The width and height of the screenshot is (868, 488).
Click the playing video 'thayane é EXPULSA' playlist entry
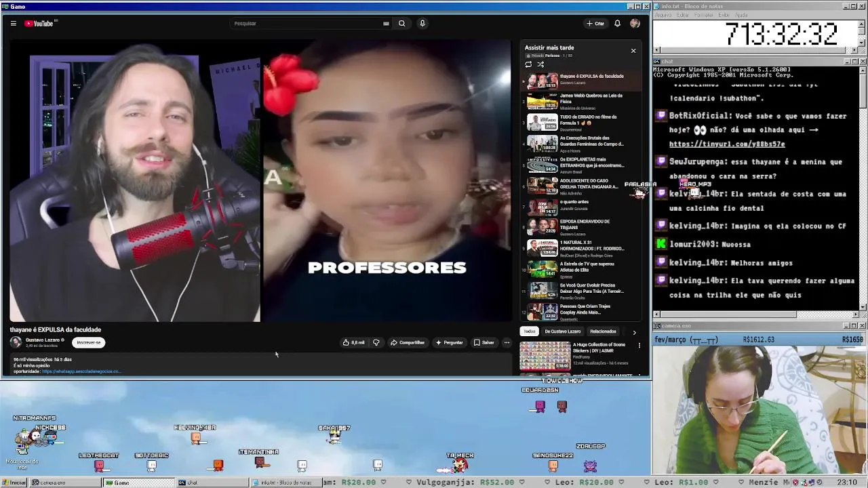coord(580,81)
